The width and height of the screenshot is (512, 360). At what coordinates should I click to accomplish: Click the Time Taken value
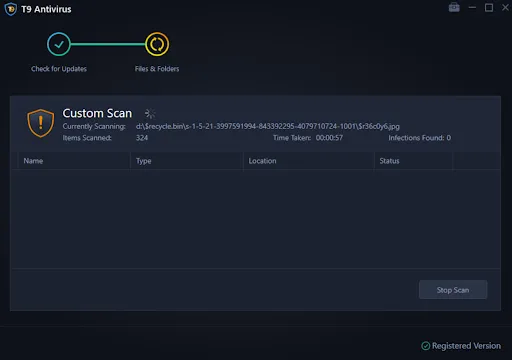coord(329,138)
